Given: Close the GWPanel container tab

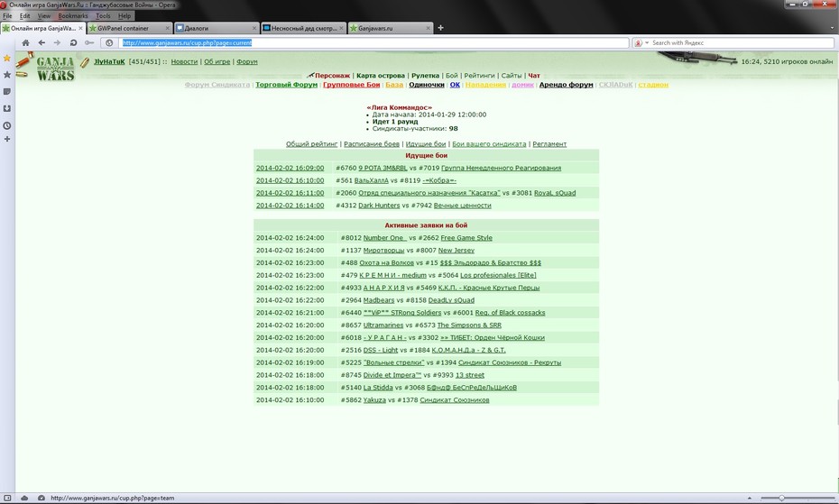Looking at the screenshot, I should pyautogui.click(x=167, y=28).
